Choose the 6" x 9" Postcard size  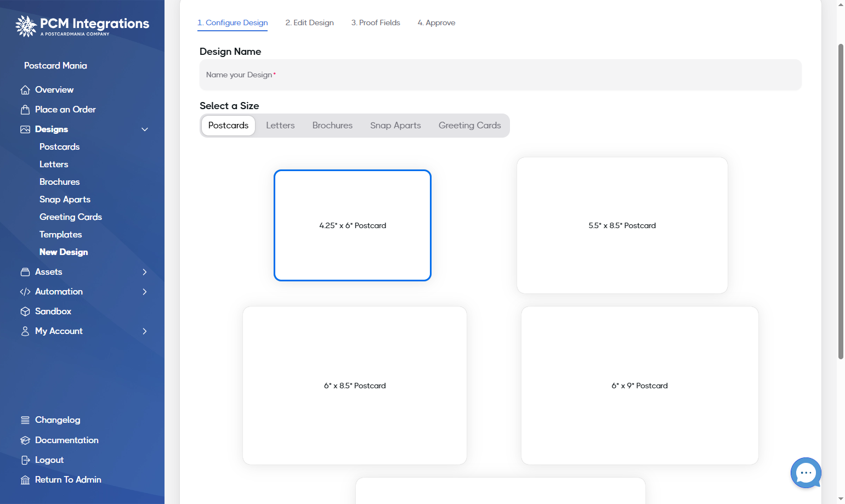640,386
